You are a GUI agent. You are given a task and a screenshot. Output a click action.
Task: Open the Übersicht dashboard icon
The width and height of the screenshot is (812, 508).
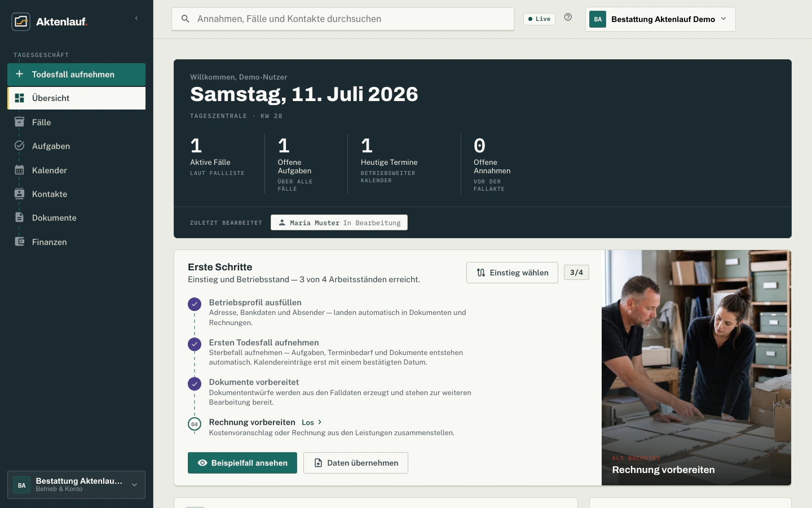click(x=19, y=98)
